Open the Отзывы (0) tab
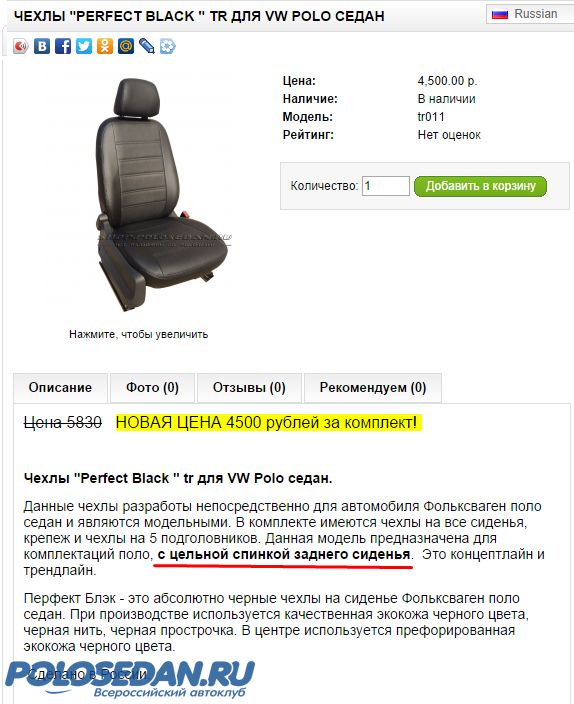The image size is (574, 704). 249,387
